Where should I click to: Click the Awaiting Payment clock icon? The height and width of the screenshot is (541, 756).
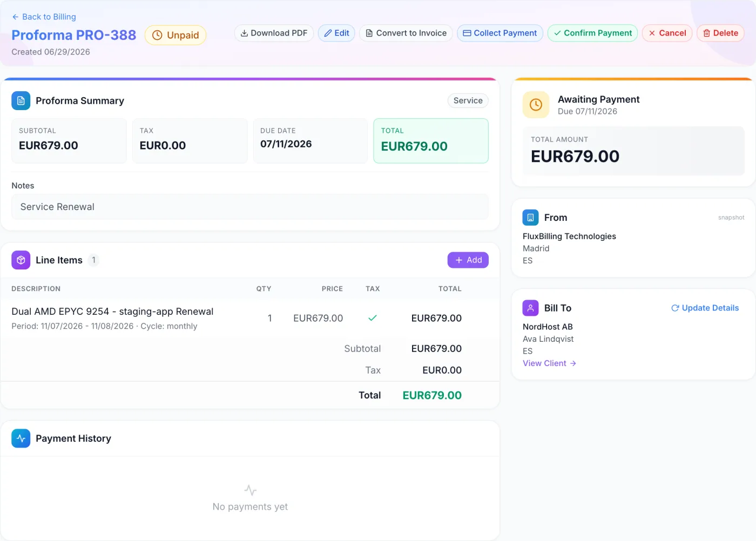coord(536,105)
